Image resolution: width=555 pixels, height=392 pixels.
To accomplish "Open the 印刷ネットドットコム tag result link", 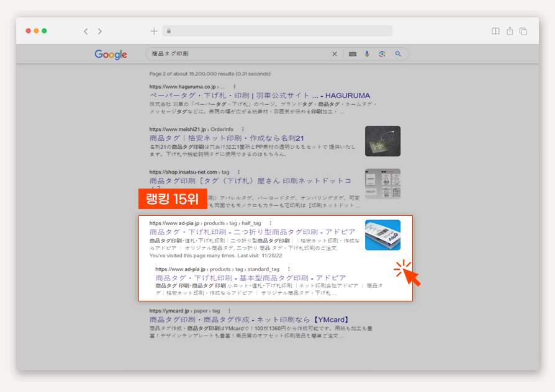I will point(250,181).
